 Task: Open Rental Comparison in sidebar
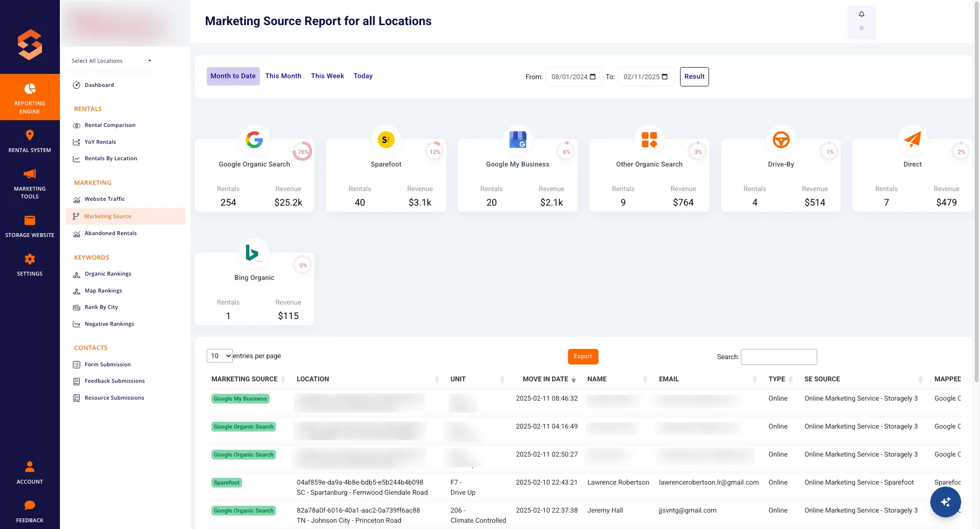click(x=110, y=125)
